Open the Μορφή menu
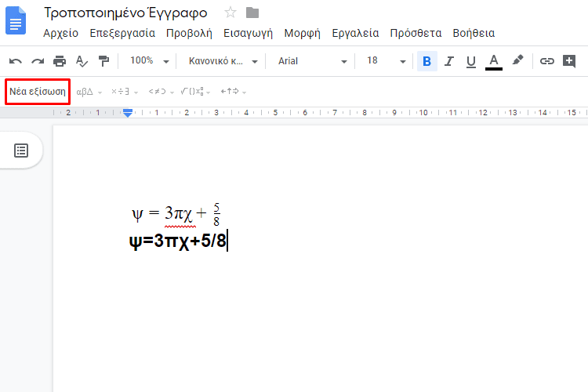This screenshot has height=392, width=588. [299, 33]
